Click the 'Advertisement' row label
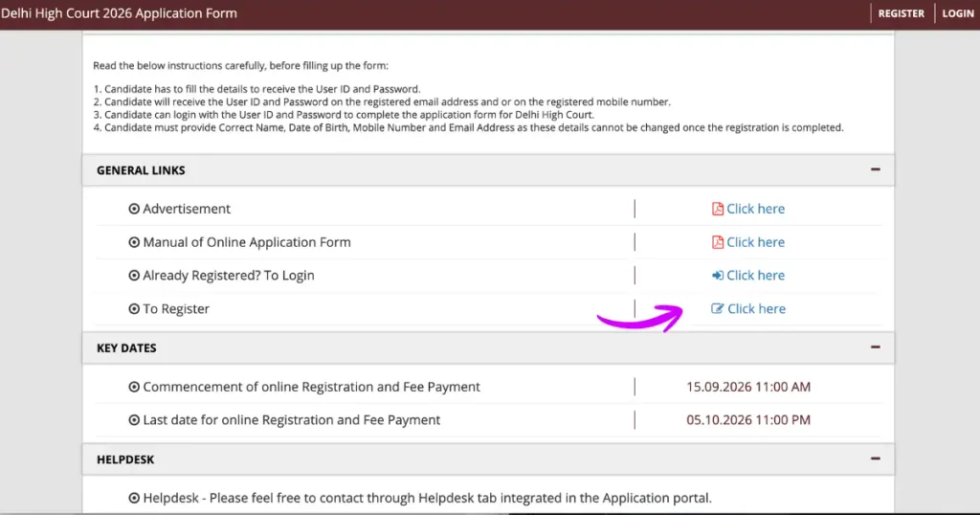This screenshot has height=515, width=980. click(x=187, y=209)
